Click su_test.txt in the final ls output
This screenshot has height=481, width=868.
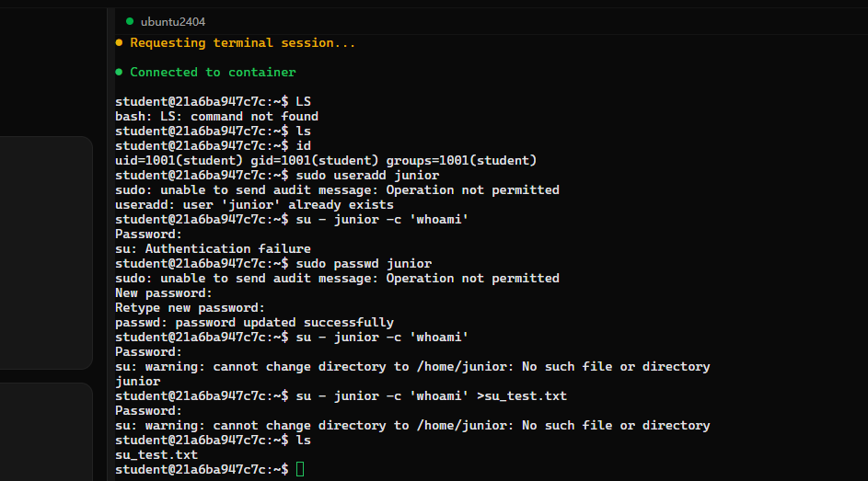(156, 455)
